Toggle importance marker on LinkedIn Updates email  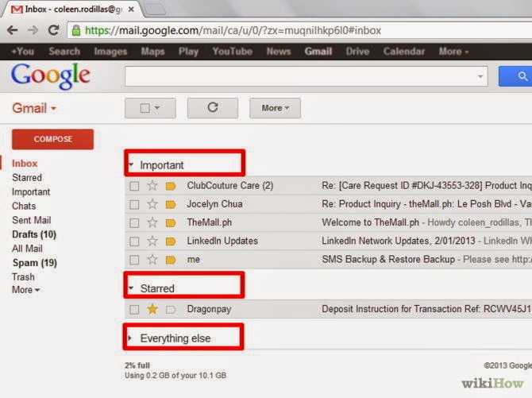point(171,242)
